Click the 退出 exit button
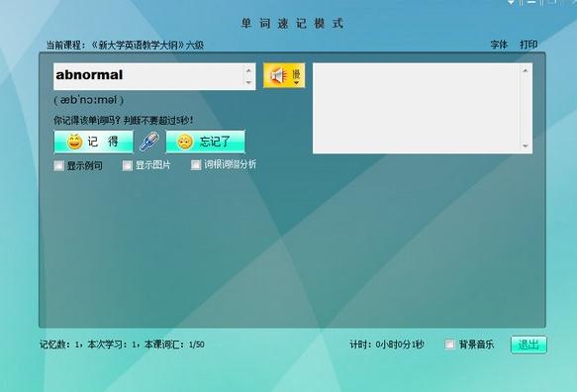The height and width of the screenshot is (392, 577). [x=529, y=344]
